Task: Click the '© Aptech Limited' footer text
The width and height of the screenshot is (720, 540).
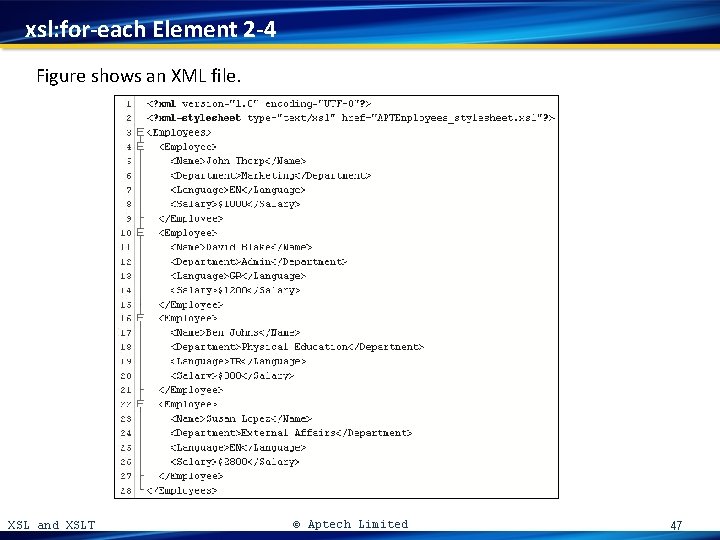Action: coord(350,524)
